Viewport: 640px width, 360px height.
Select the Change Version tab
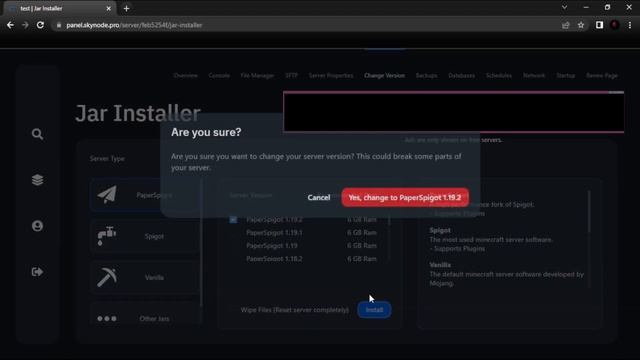click(x=384, y=76)
